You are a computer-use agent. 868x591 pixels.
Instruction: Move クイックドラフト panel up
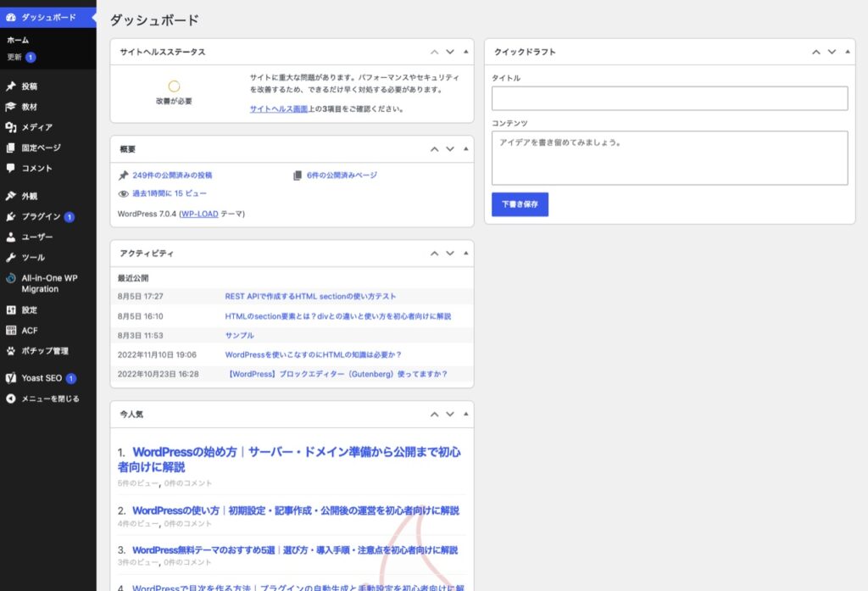(816, 52)
